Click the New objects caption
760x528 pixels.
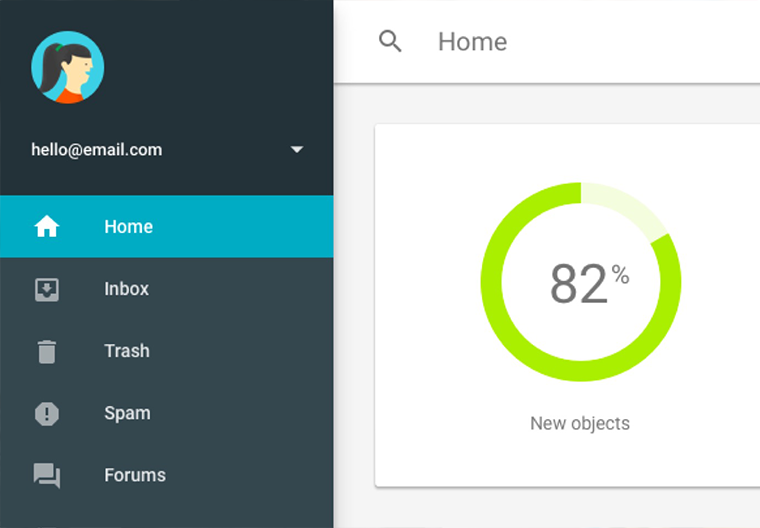[x=580, y=423]
